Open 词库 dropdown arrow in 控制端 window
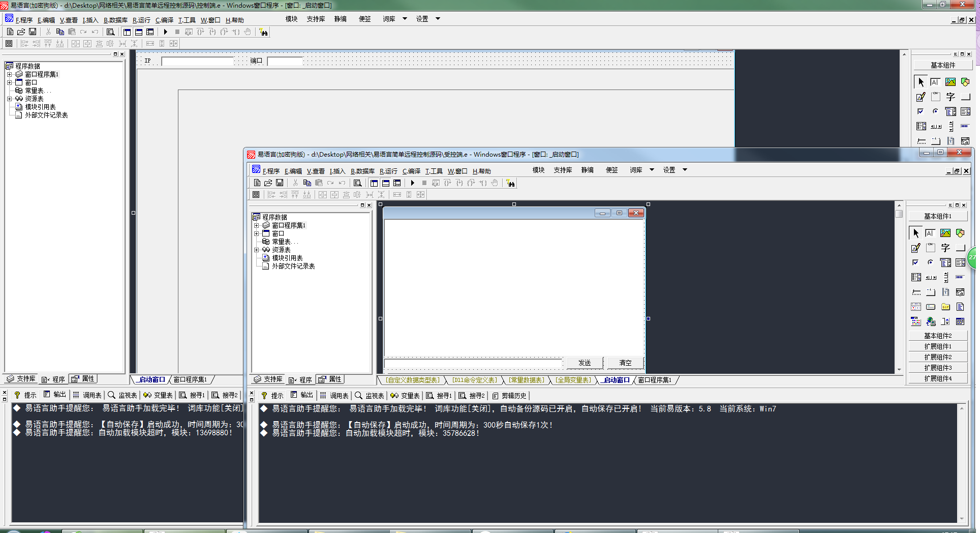This screenshot has width=980, height=533. tap(405, 19)
